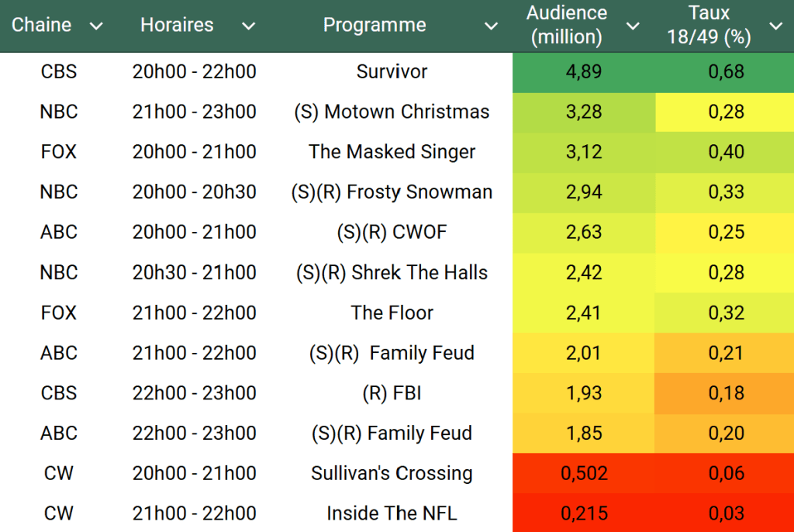Viewport: 794px width, 532px height.
Task: Select The Masked Singer cell
Action: click(x=392, y=152)
